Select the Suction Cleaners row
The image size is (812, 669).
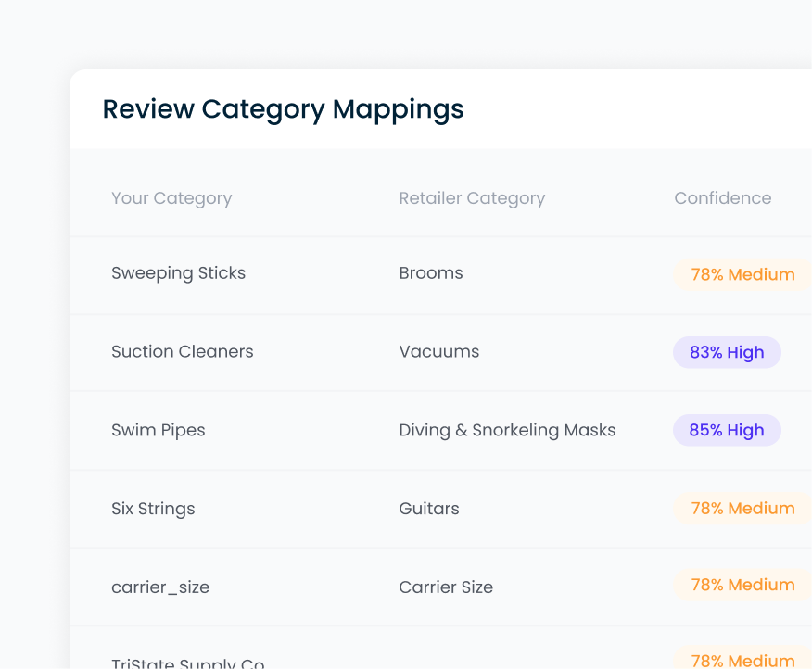(182, 351)
